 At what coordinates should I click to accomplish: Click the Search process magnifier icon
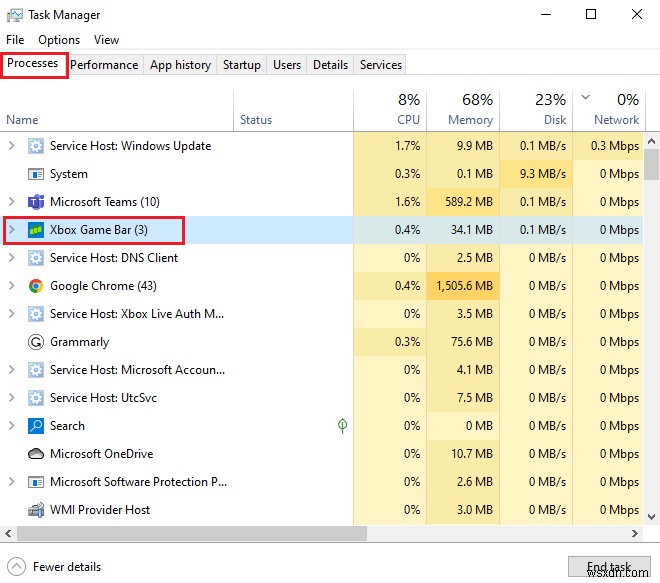coord(35,426)
